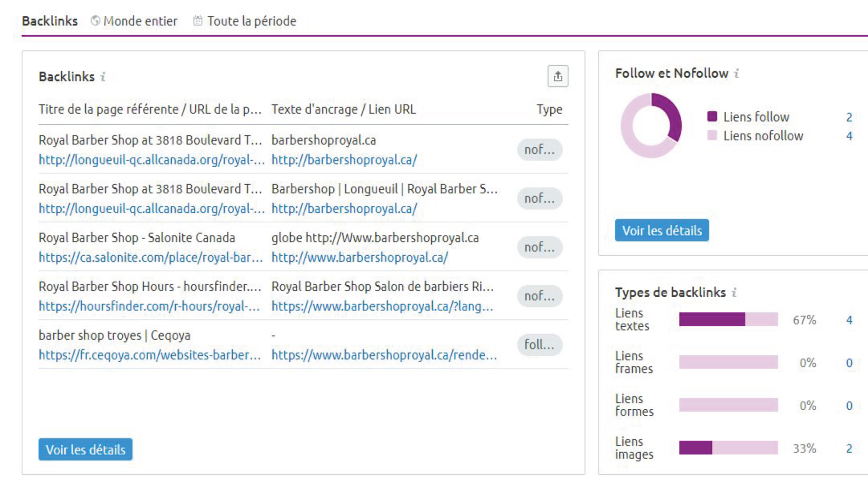Image resolution: width=868 pixels, height=488 pixels.
Task: Open second longueuil-qc.allcanada.org referring URL
Action: click(152, 208)
